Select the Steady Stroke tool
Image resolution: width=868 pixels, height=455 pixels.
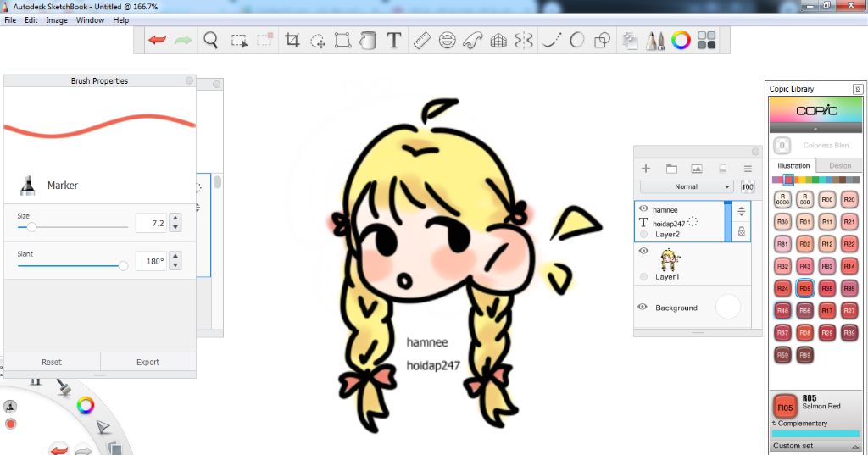point(551,40)
